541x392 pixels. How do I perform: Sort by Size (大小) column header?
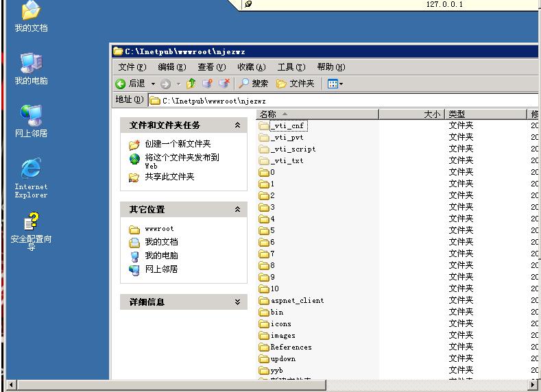click(412, 114)
